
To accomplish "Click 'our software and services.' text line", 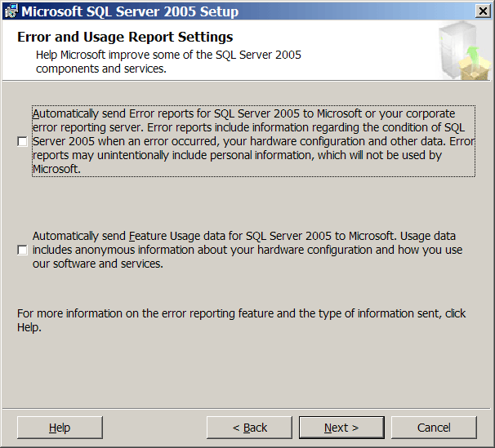I will tap(98, 264).
